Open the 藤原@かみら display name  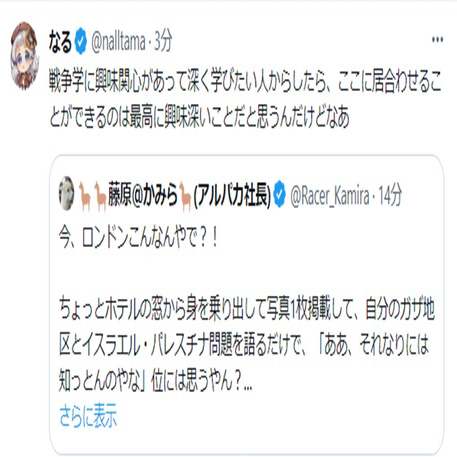pyautogui.click(x=143, y=197)
